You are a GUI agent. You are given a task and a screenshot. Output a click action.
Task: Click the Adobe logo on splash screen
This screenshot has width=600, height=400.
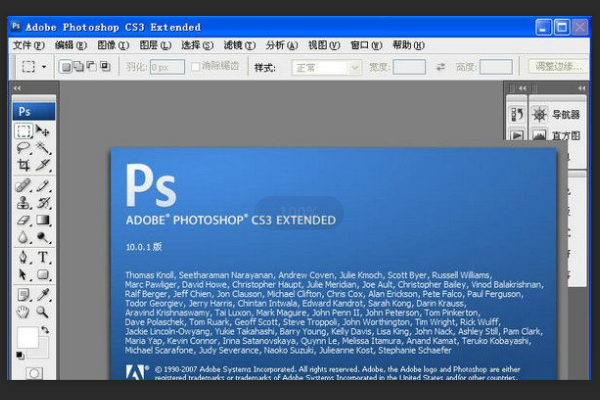click(x=136, y=372)
